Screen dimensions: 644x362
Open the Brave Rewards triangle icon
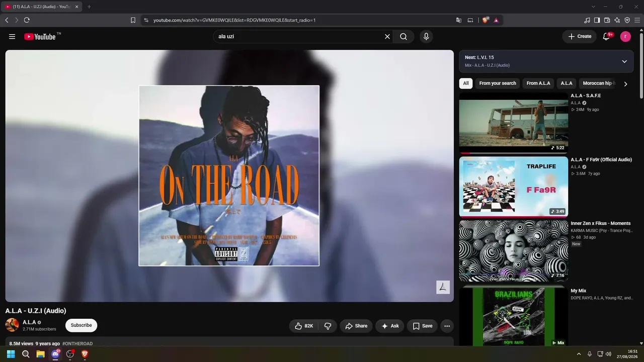496,20
